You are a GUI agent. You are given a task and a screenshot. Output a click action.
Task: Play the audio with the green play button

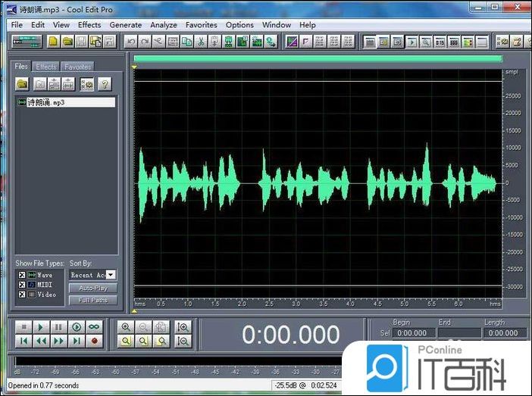(x=41, y=327)
